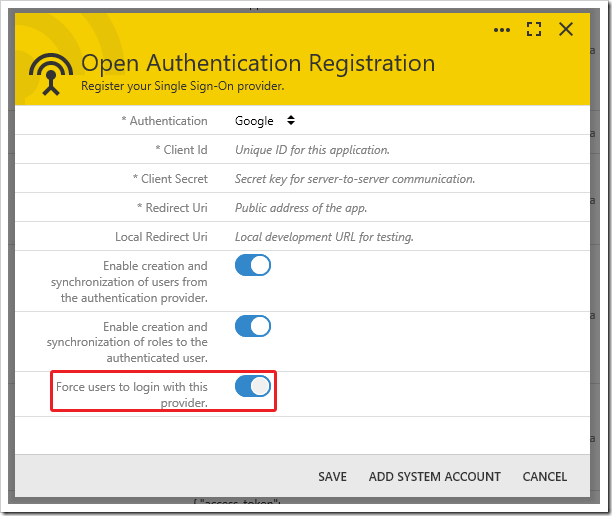
Task: Click ADD SYSTEM ACCOUNT button
Action: 434,477
